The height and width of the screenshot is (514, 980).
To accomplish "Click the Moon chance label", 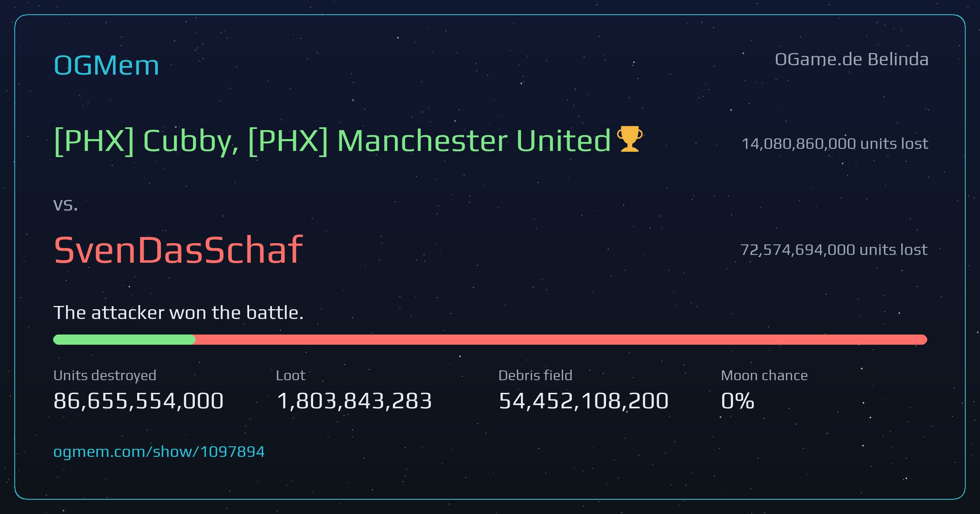I will pyautogui.click(x=764, y=375).
